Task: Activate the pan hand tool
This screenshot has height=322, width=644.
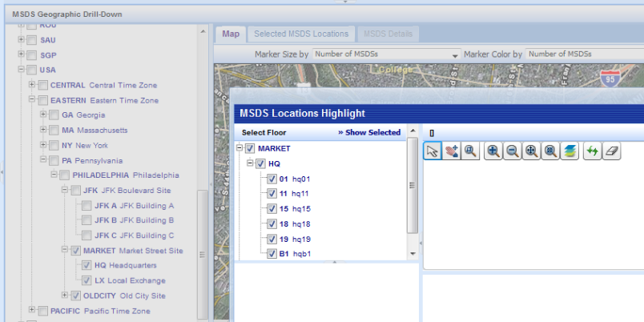Action: [x=452, y=151]
